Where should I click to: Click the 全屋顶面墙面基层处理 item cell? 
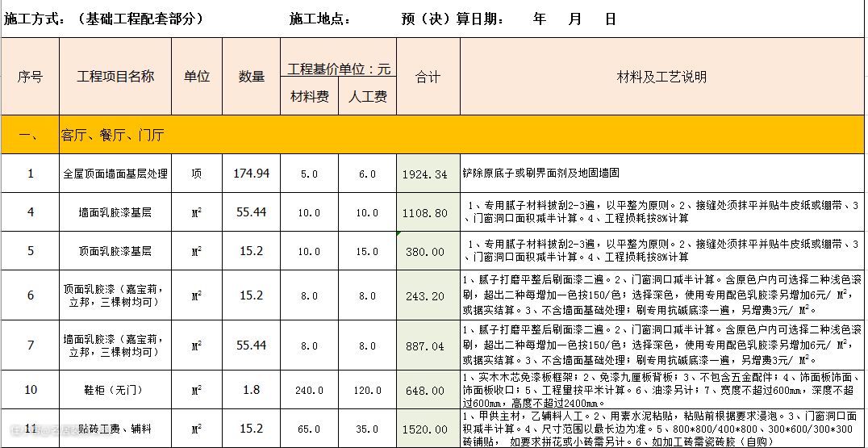click(115, 174)
